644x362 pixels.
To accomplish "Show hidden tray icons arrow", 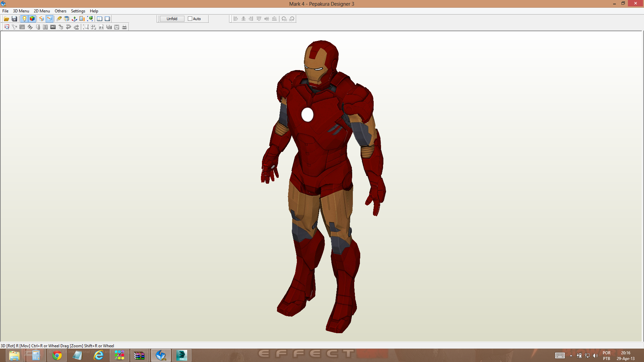I will [571, 356].
